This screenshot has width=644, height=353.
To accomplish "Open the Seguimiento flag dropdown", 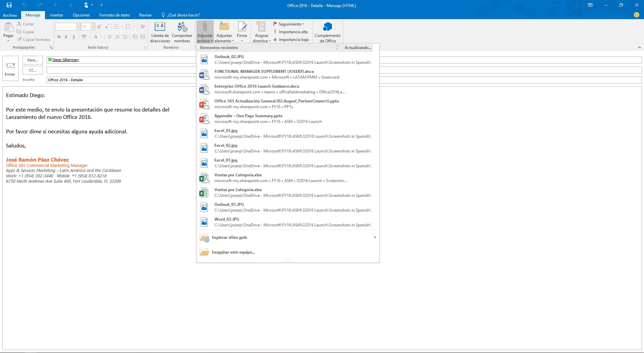I will click(x=289, y=24).
